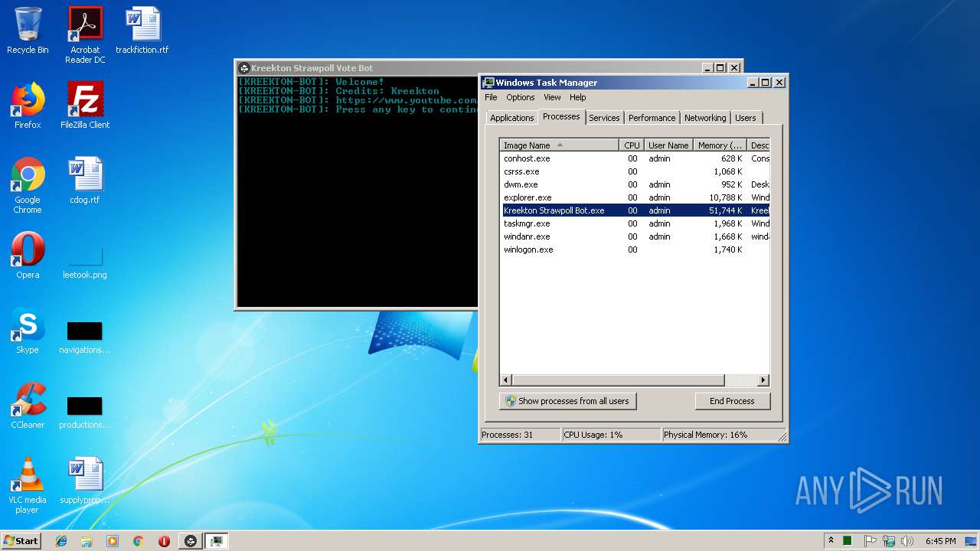The image size is (980, 551).
Task: Click scroll left arrow in process list
Action: [x=506, y=380]
